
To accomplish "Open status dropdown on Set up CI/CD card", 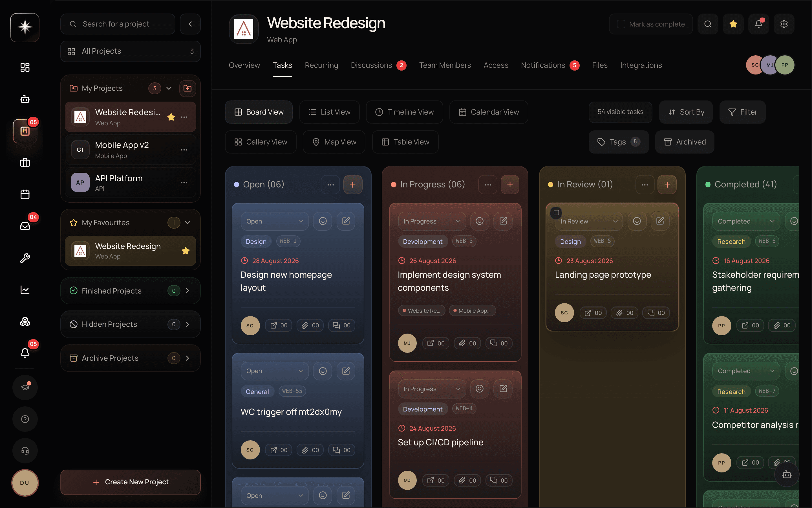I will (432, 389).
